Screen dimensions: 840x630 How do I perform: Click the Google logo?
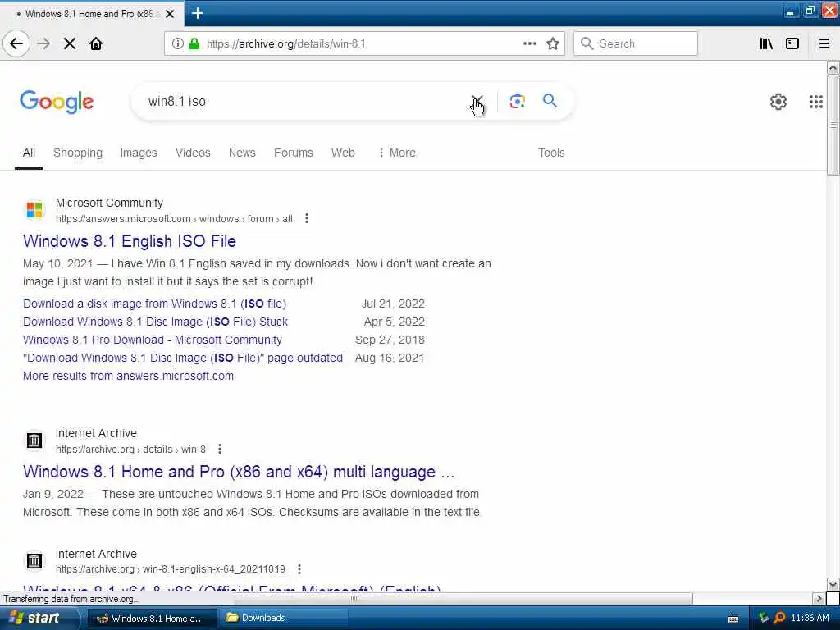(57, 101)
